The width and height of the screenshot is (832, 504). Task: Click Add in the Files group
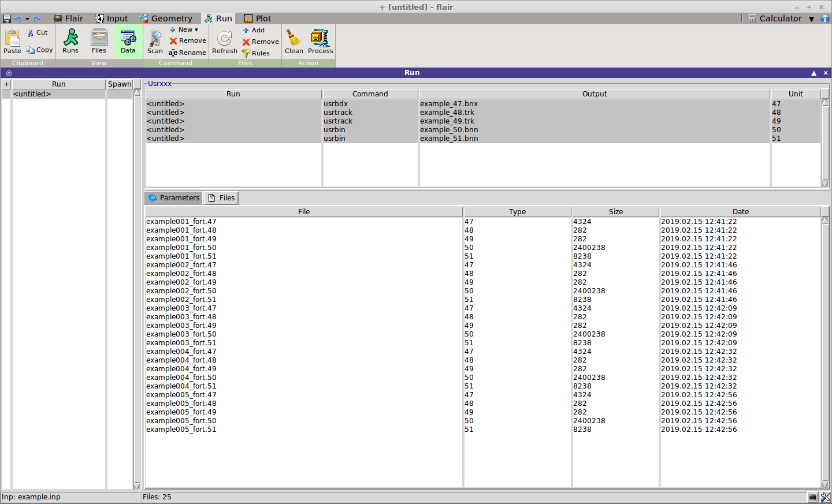(254, 30)
